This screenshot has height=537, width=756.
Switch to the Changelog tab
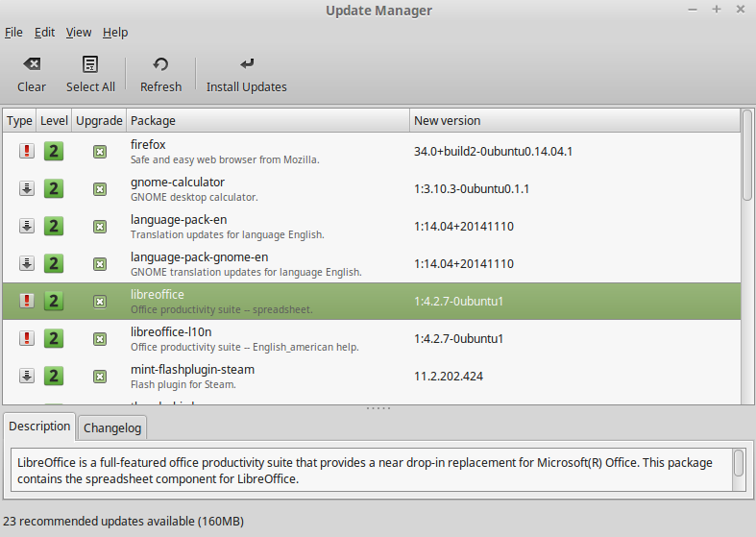112,428
